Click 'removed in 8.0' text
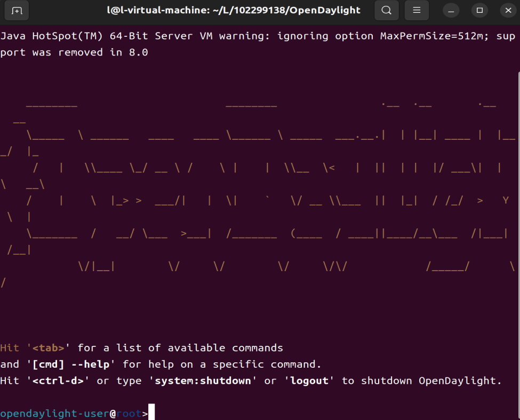Viewport: 520px width, 420px height. coord(103,52)
